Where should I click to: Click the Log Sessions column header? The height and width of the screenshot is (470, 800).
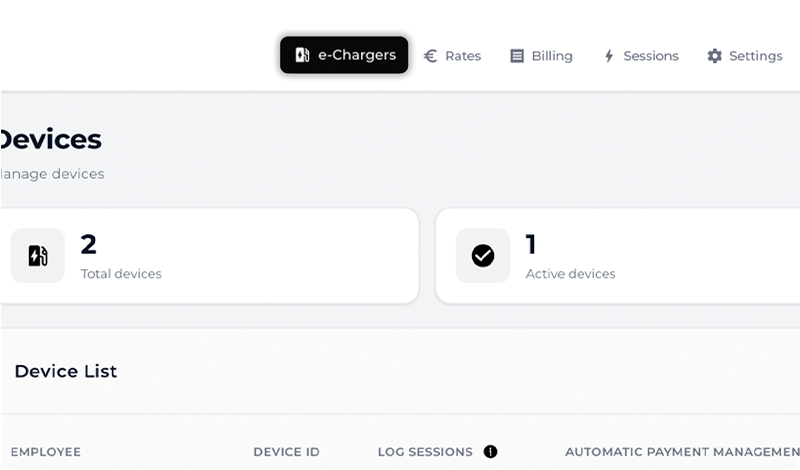(425, 452)
